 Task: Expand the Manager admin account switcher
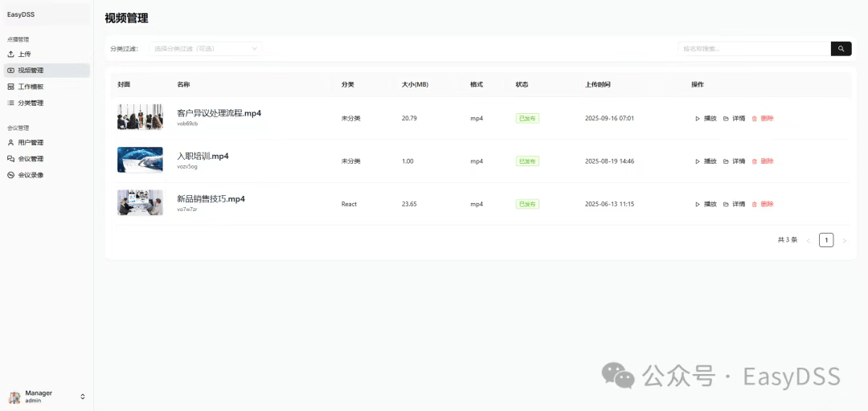click(82, 397)
